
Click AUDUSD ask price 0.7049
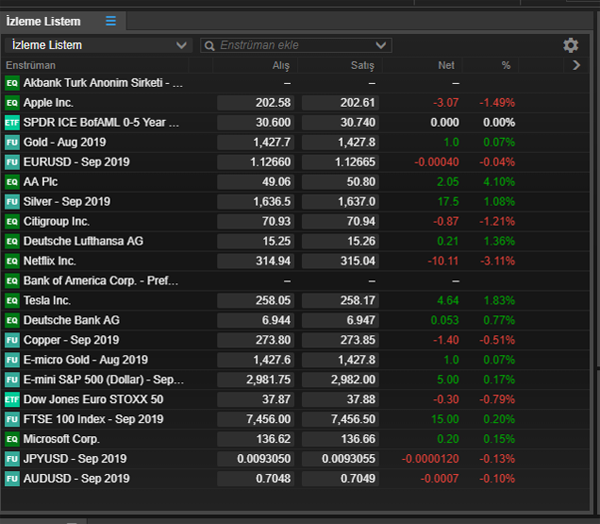point(340,478)
